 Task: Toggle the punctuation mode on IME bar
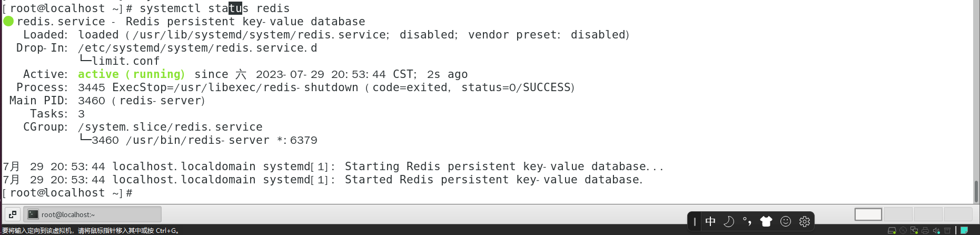(x=747, y=221)
